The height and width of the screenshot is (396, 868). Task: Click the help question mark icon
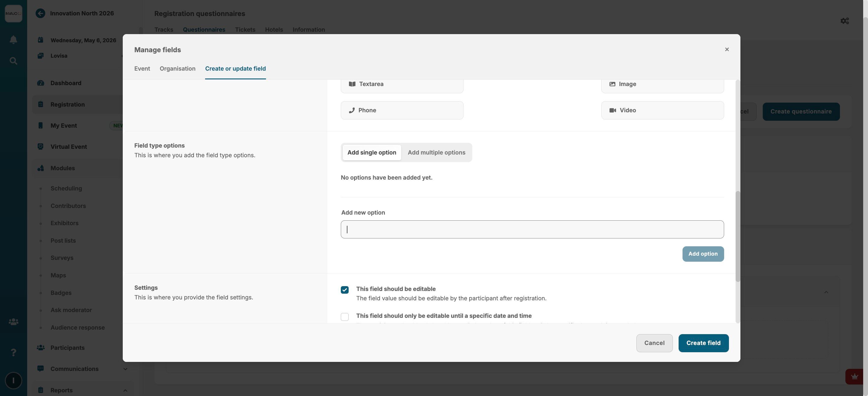tap(13, 352)
